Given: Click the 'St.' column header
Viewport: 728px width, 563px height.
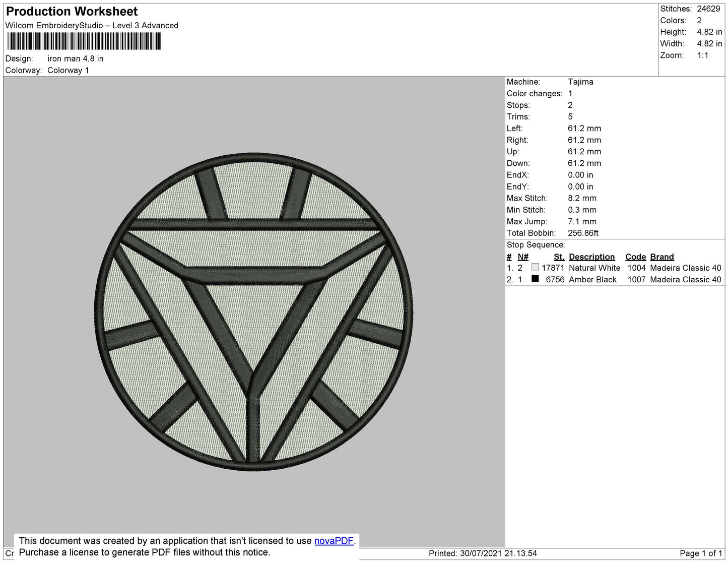Looking at the screenshot, I should click(x=559, y=257).
